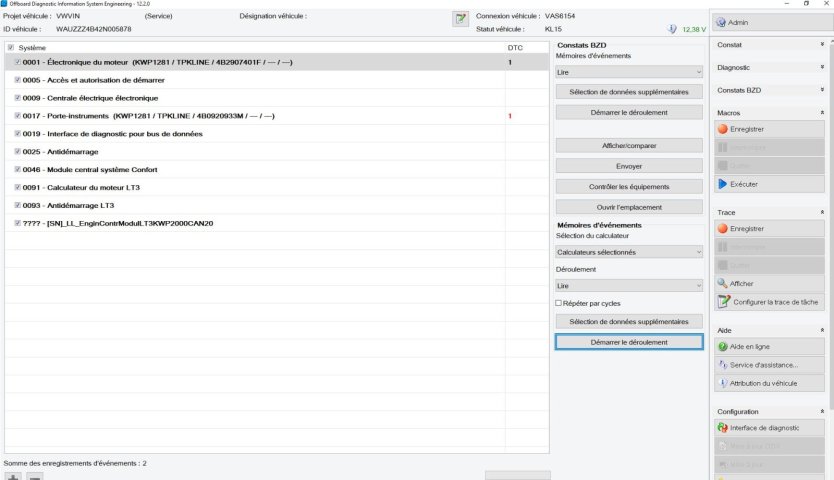834x480 pixels.
Task: Click the KL15 vehicle status value
Action: coord(553,29)
